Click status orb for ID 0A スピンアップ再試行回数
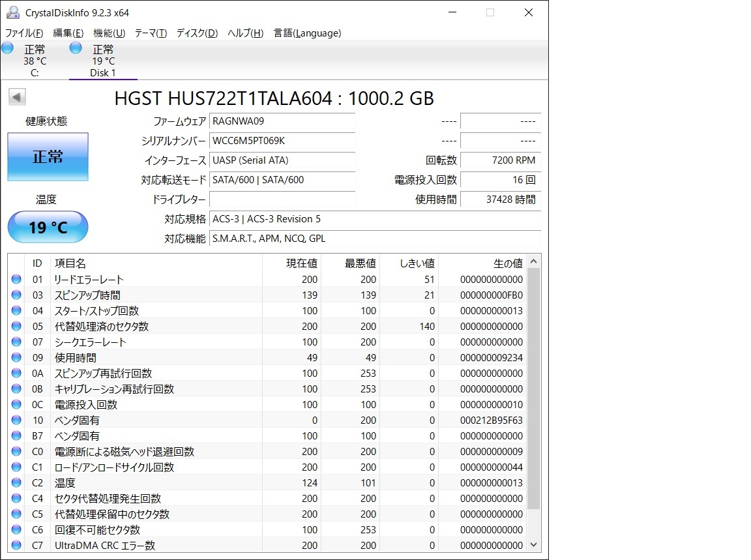 click(x=16, y=373)
